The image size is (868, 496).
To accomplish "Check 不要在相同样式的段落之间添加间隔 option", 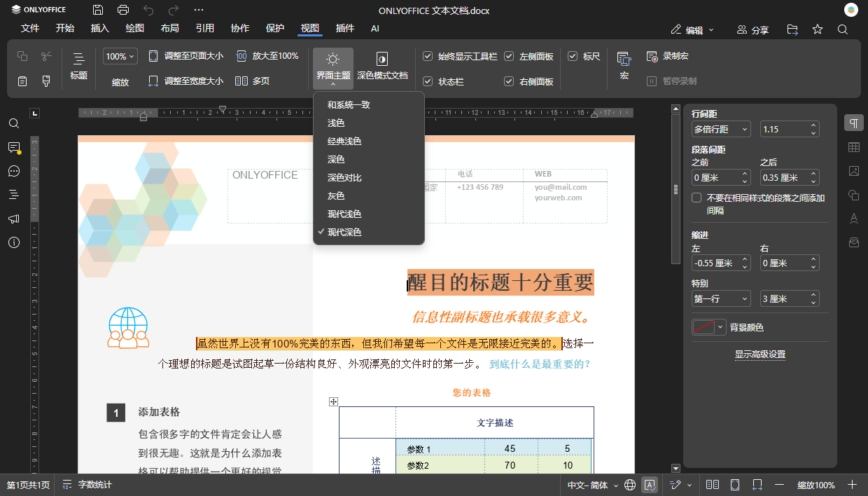I will pyautogui.click(x=696, y=198).
